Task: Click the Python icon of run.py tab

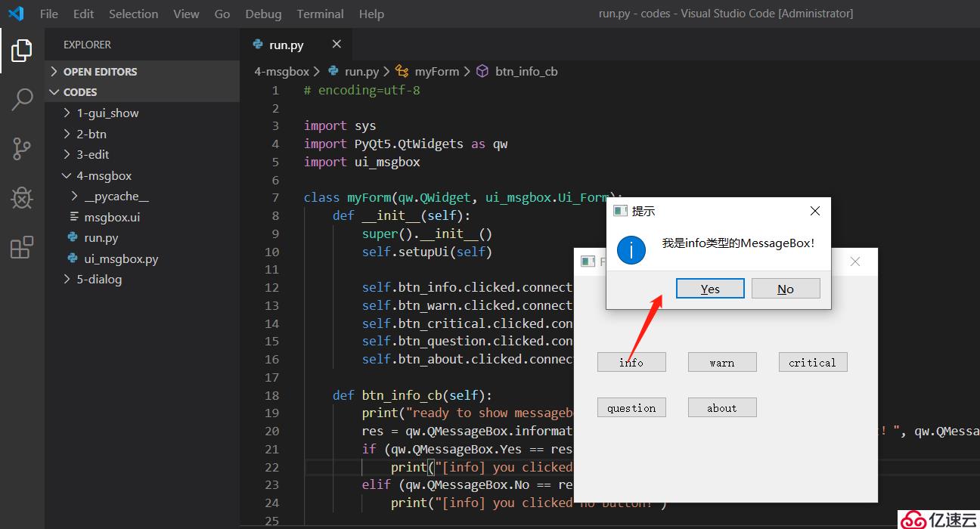Action: [259, 45]
